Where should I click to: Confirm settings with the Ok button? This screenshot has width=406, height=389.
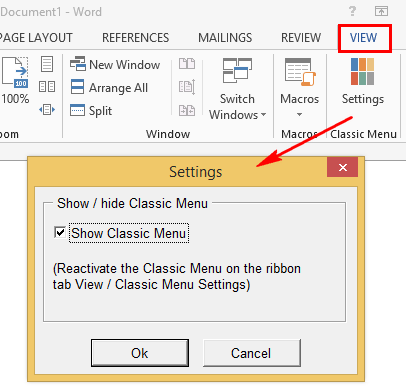point(140,353)
